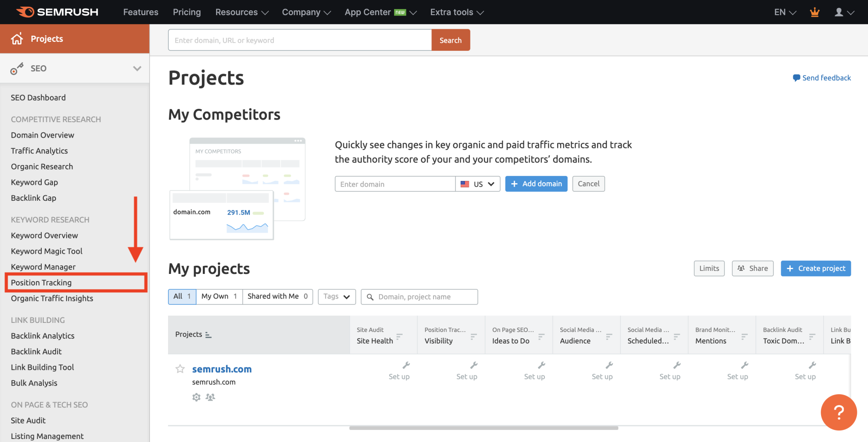
Task: Open the orange help question button
Action: click(x=839, y=412)
